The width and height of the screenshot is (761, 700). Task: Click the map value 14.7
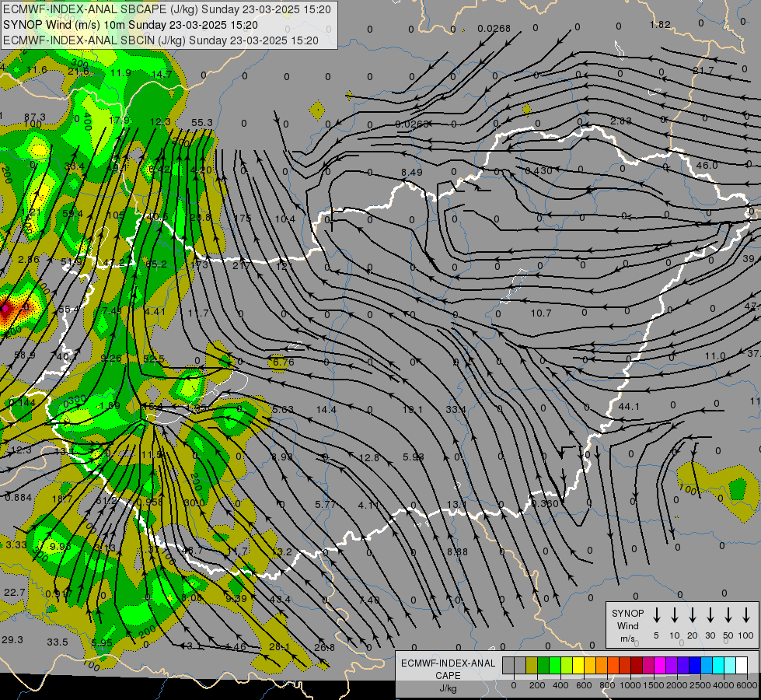tap(162, 74)
